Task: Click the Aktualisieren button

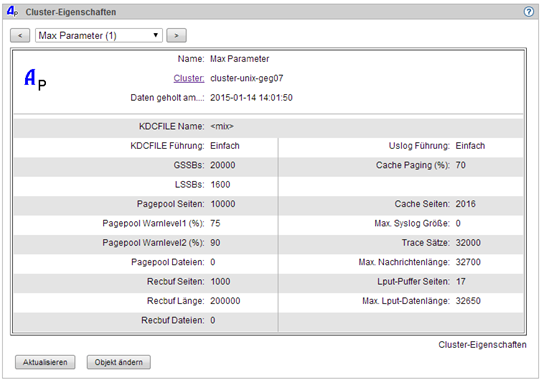Action: [x=45, y=362]
